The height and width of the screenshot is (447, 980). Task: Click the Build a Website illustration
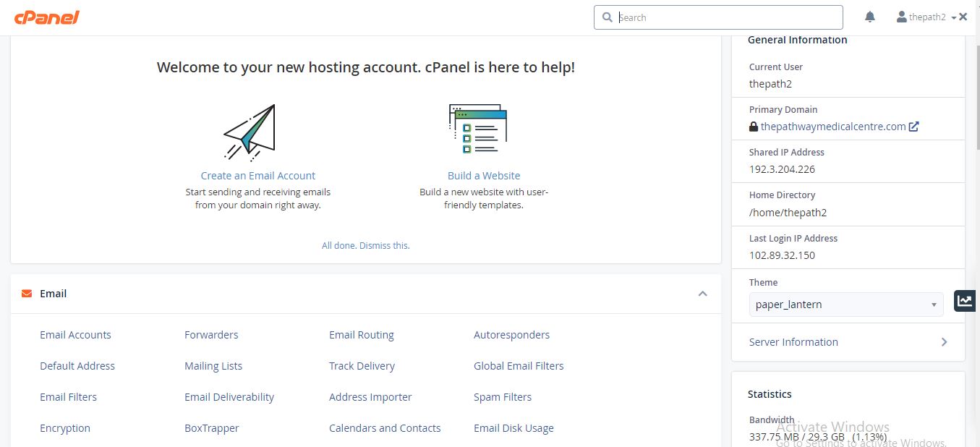pos(478,129)
